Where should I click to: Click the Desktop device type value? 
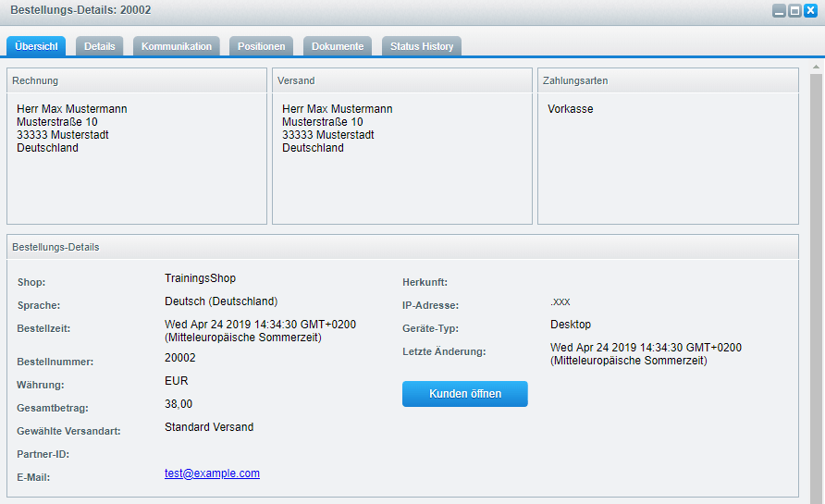coord(571,325)
